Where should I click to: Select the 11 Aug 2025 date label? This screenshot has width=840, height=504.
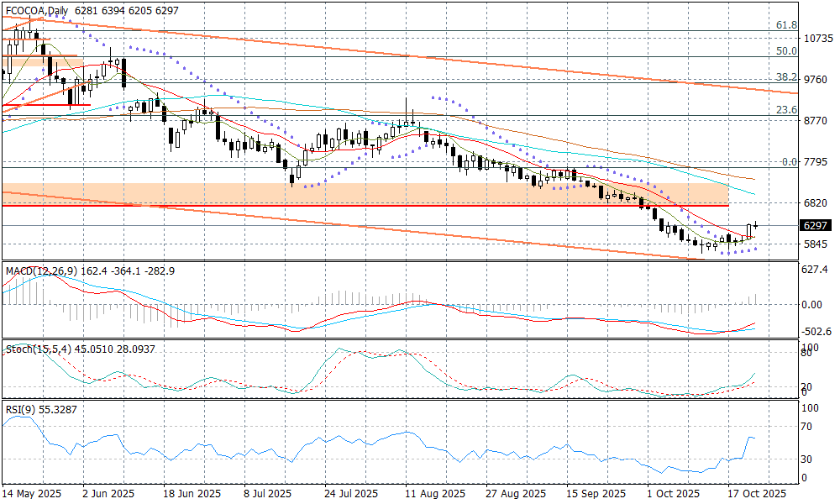click(x=434, y=494)
